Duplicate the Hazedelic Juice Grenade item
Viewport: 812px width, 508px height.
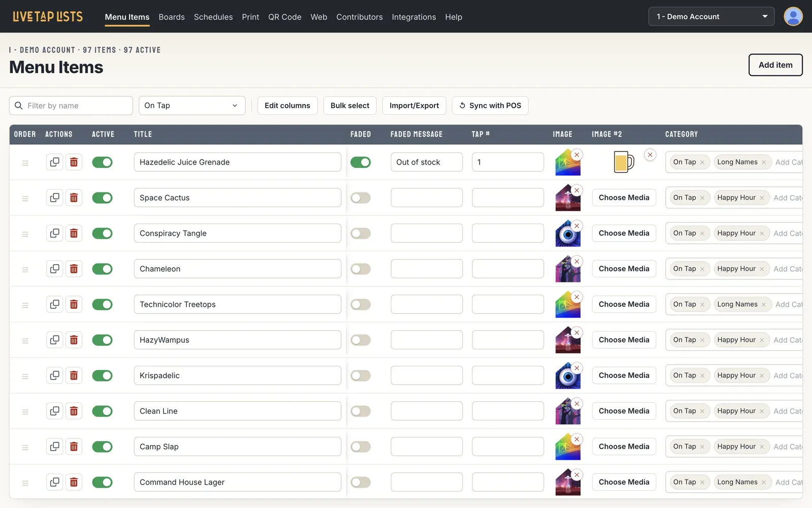pyautogui.click(x=54, y=162)
